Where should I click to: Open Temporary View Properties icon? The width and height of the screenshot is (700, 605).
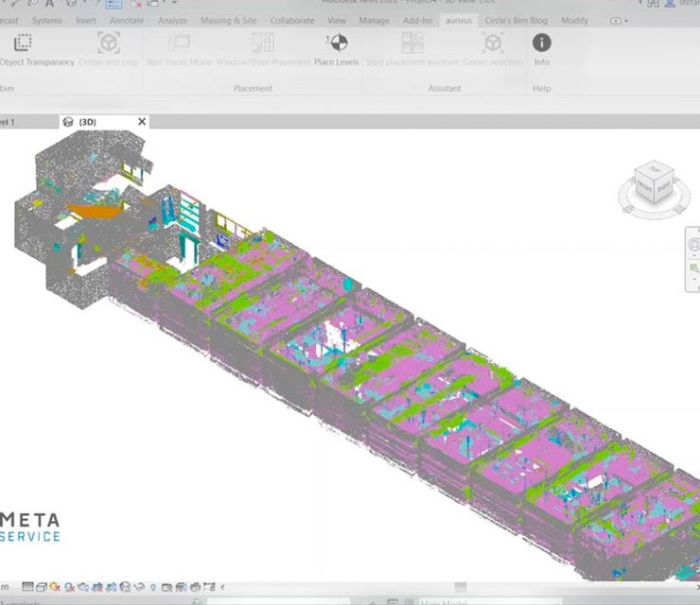point(166,587)
